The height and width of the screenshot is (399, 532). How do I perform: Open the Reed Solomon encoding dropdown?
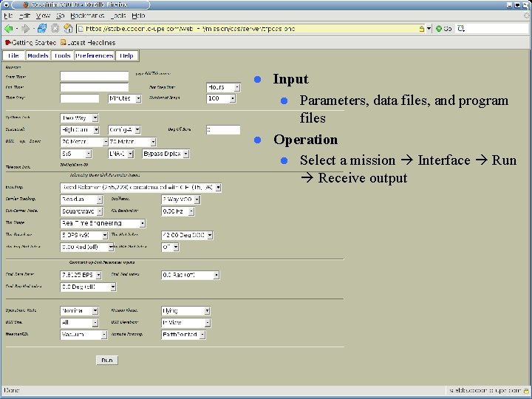[141, 187]
